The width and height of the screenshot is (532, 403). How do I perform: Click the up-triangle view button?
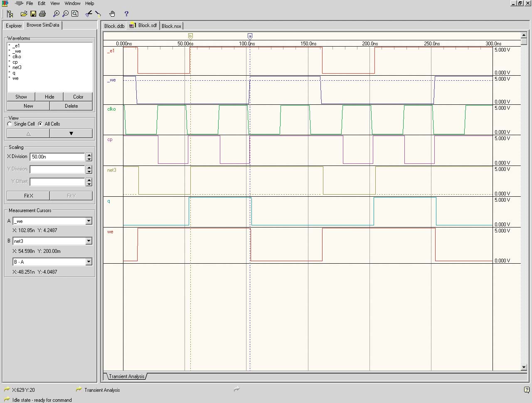[x=28, y=134]
